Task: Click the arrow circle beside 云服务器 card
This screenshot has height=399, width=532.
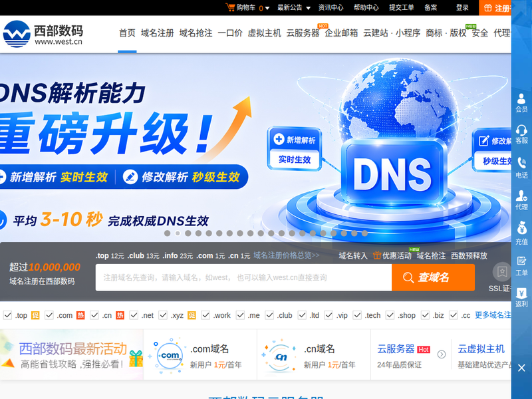Action: click(442, 354)
